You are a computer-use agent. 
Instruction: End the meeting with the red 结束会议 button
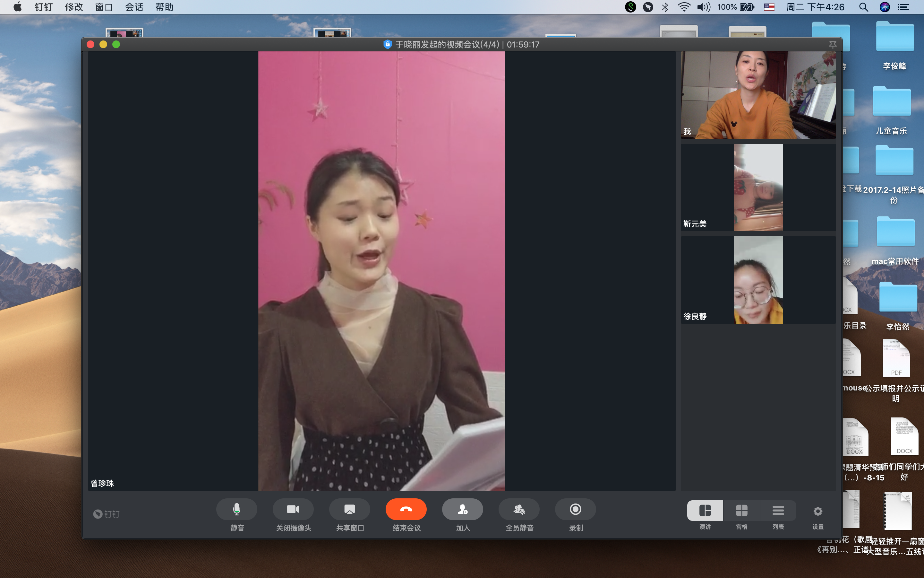click(x=406, y=509)
